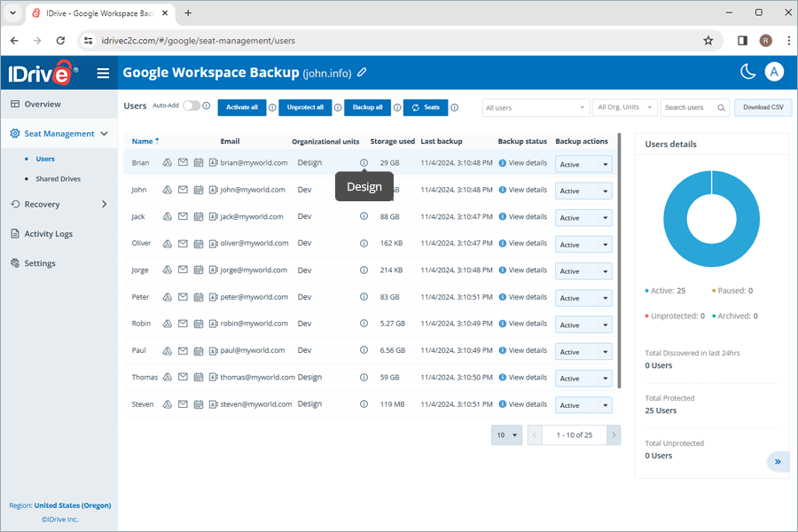Change rows per page from 10
The image size is (798, 532).
(x=506, y=435)
